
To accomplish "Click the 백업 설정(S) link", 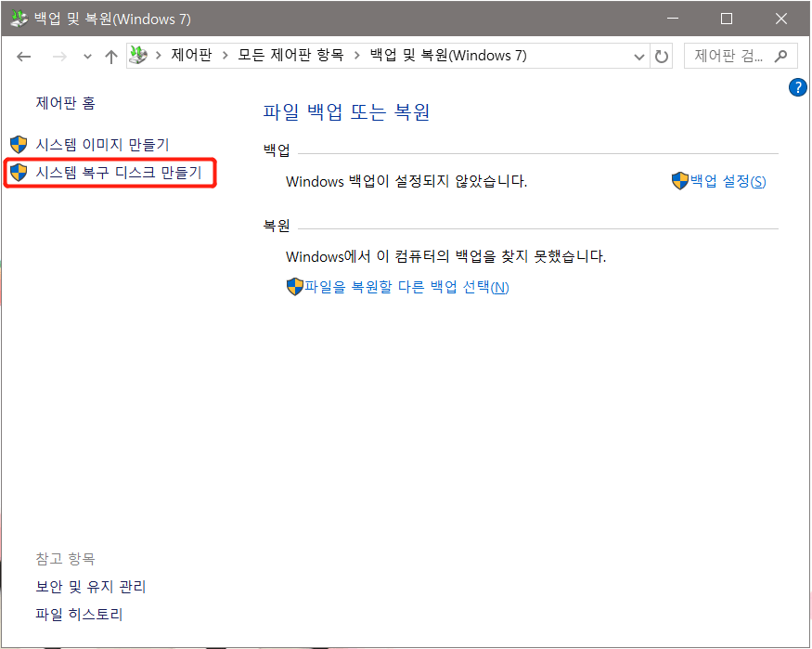I will 728,181.
